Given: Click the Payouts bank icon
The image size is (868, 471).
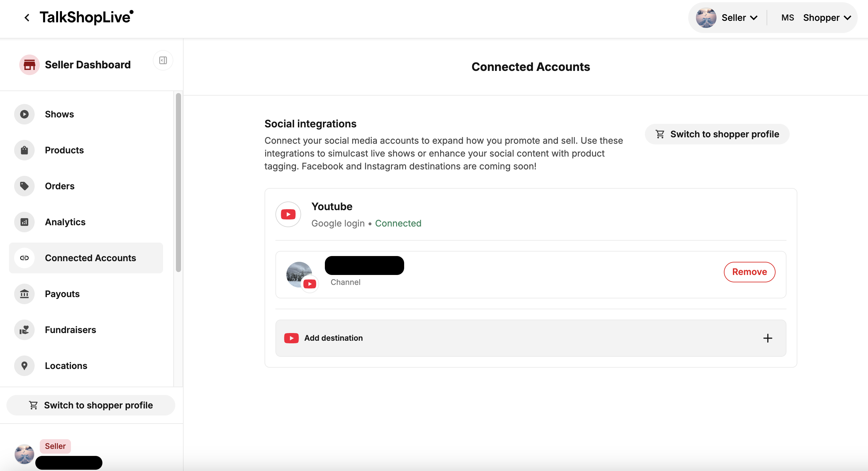Looking at the screenshot, I should coord(24,294).
